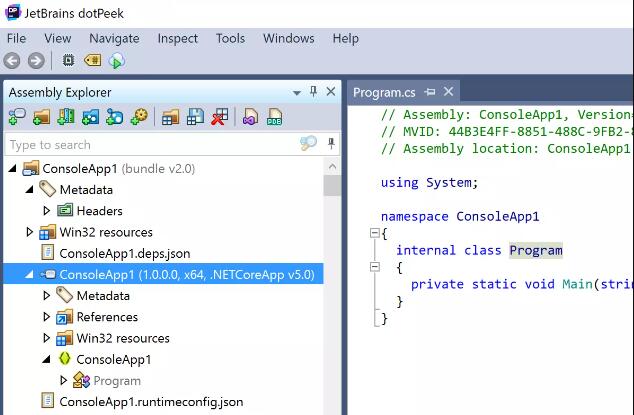Click the red X remove assembly icon
Image resolution: width=634 pixels, height=415 pixels.
coord(220,118)
